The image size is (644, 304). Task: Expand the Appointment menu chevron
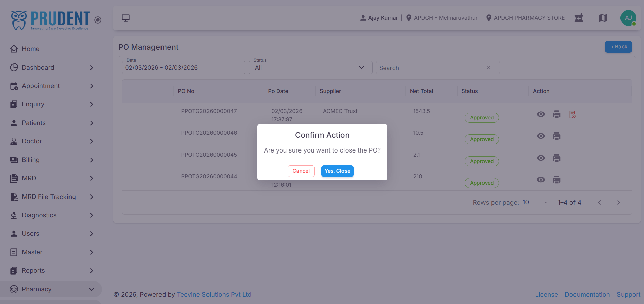[x=92, y=86]
